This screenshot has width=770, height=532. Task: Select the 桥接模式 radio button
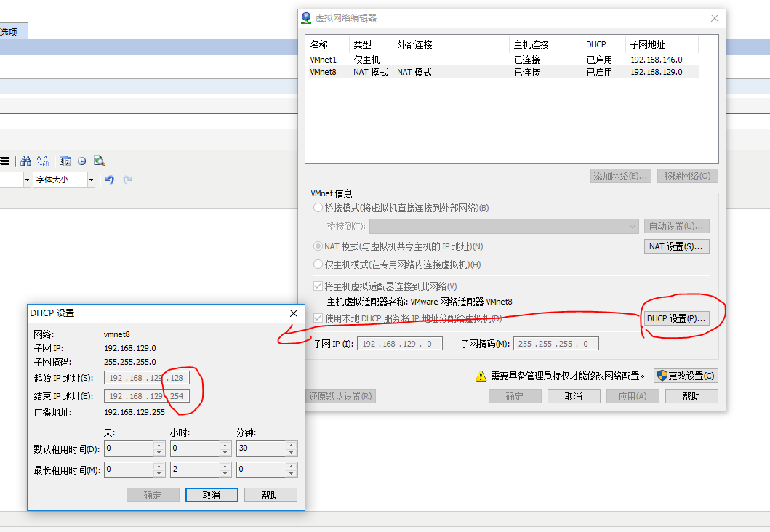(318, 207)
